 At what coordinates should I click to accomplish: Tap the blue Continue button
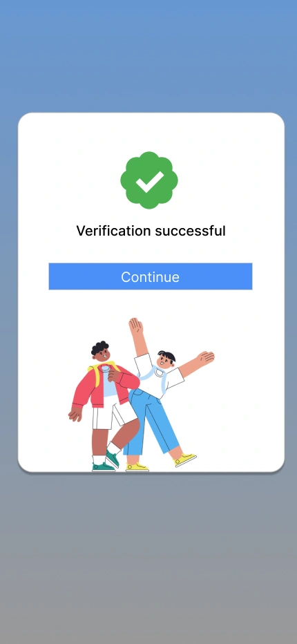[x=151, y=276]
